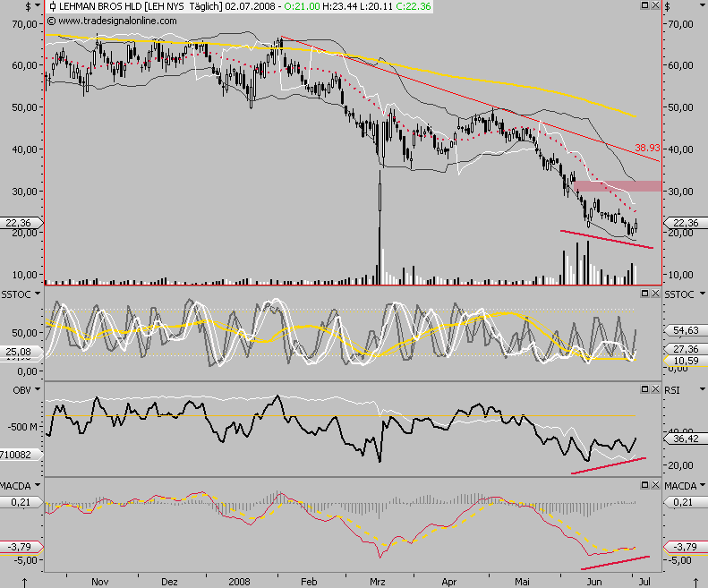Click the Jun label on the time axis
This screenshot has width=708, height=588.
(594, 582)
